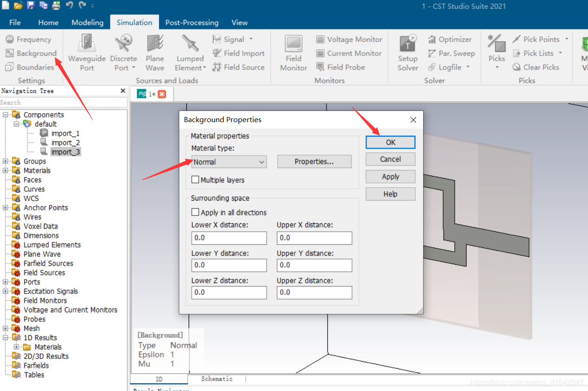This screenshot has height=391, width=588.
Task: Choose the Plane Wave source icon
Action: pos(155,53)
